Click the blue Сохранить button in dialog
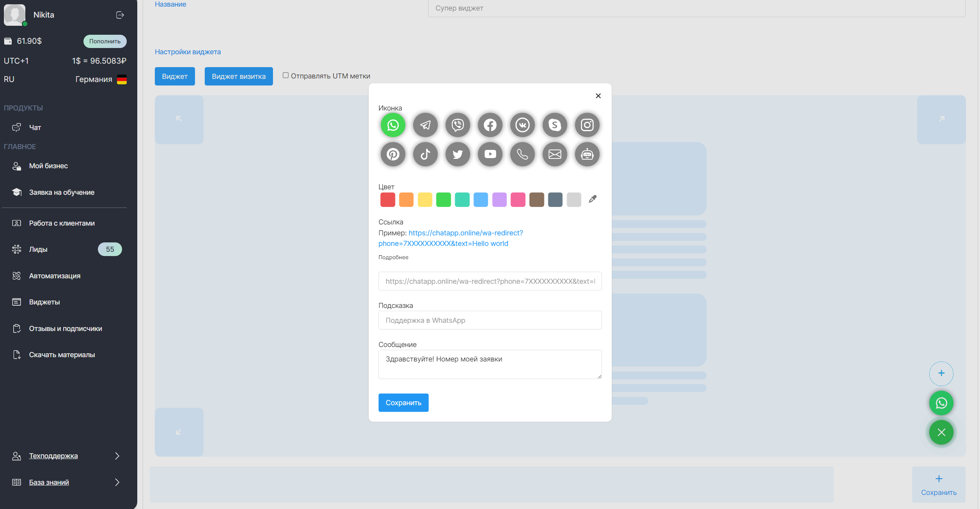This screenshot has width=980, height=509. click(403, 402)
